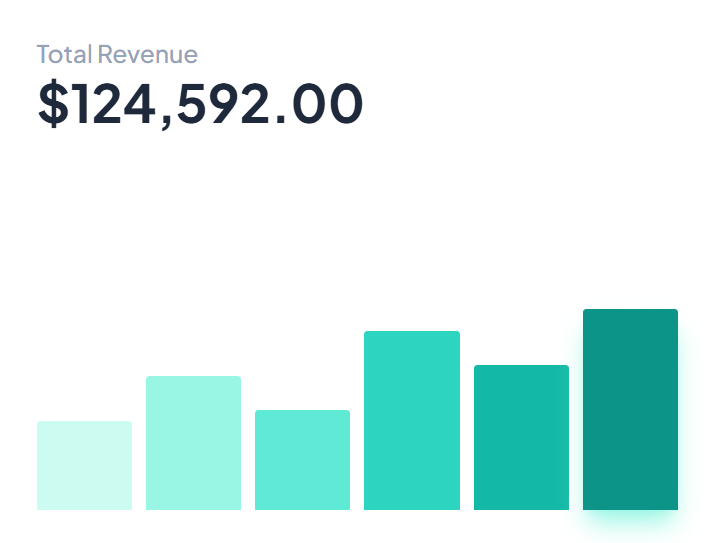Screen dimensions: 717x543
Task: Select the second light aqua bar
Action: (x=193, y=443)
